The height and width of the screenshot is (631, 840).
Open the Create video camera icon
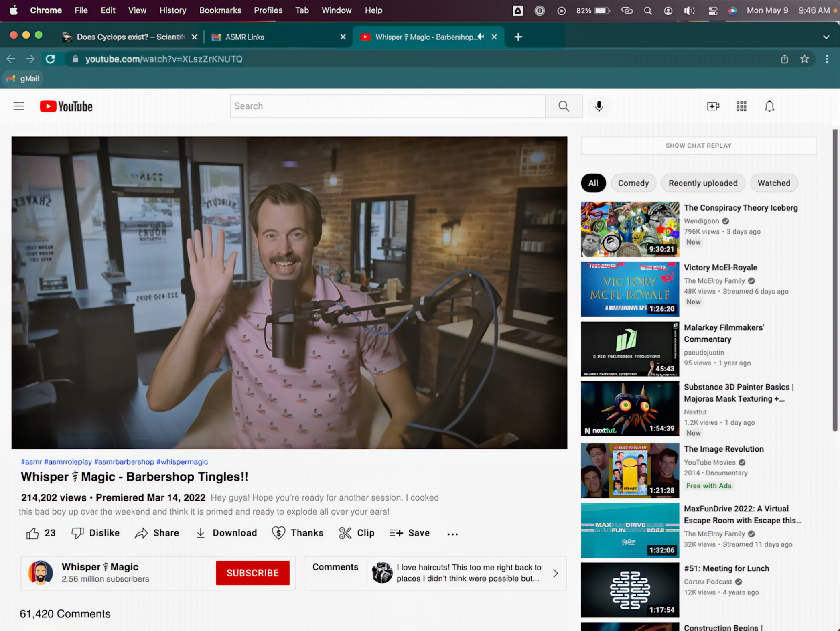(x=713, y=106)
